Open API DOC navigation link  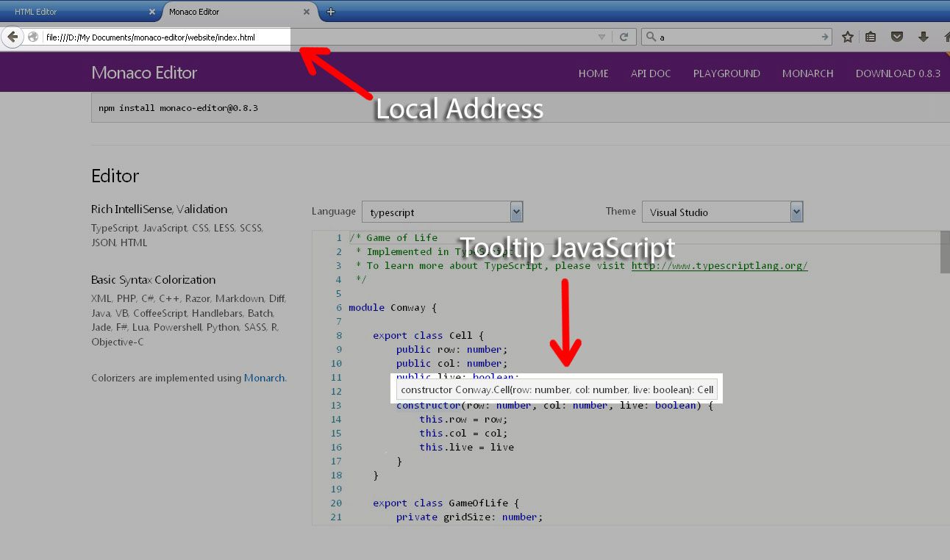coord(651,73)
